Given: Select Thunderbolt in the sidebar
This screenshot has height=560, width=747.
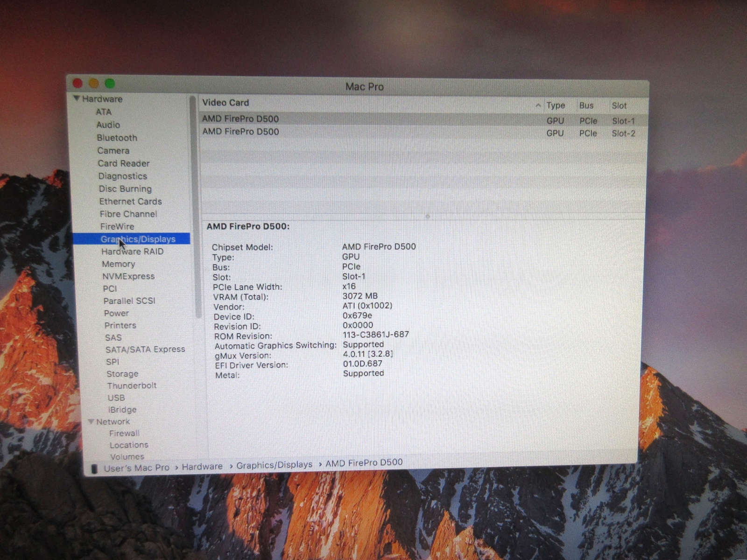Looking at the screenshot, I should 132,385.
